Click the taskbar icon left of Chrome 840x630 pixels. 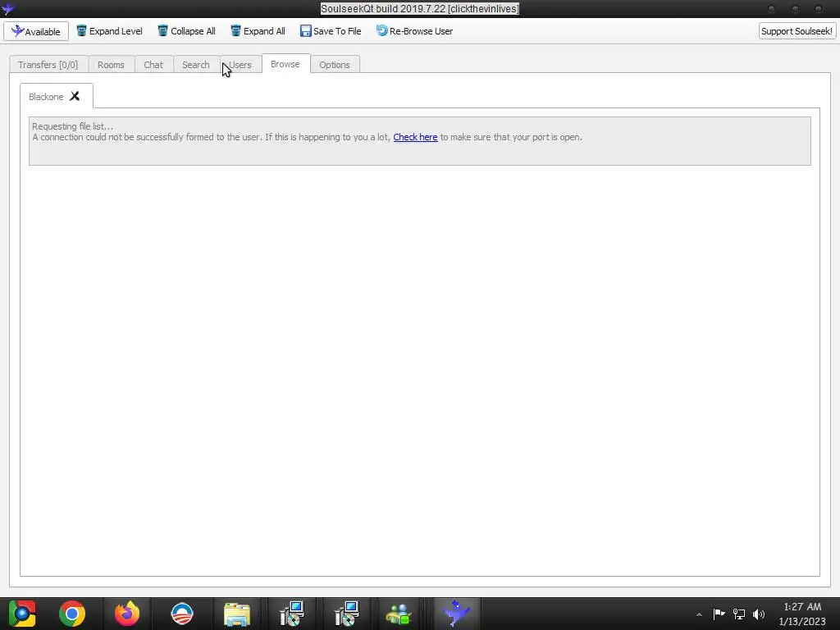coord(21,614)
